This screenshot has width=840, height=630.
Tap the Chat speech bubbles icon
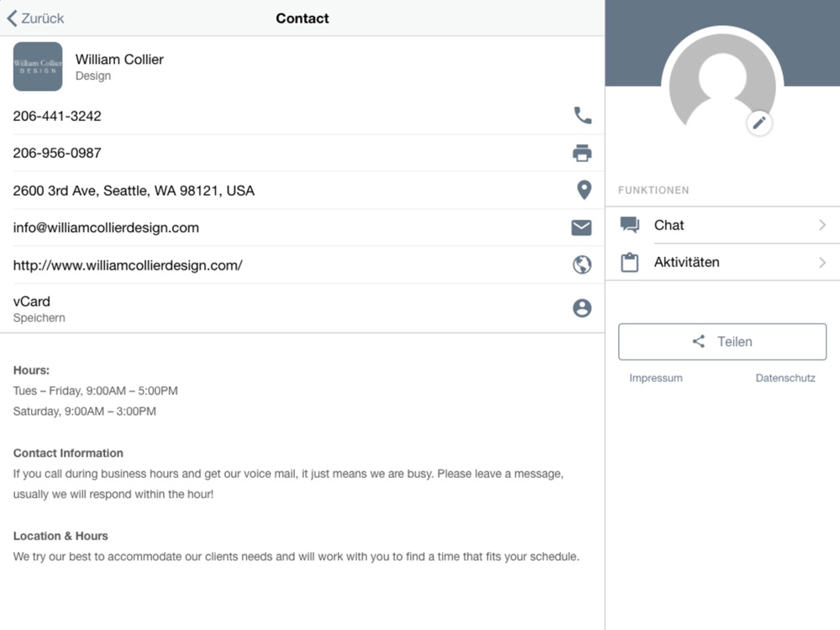(x=630, y=224)
